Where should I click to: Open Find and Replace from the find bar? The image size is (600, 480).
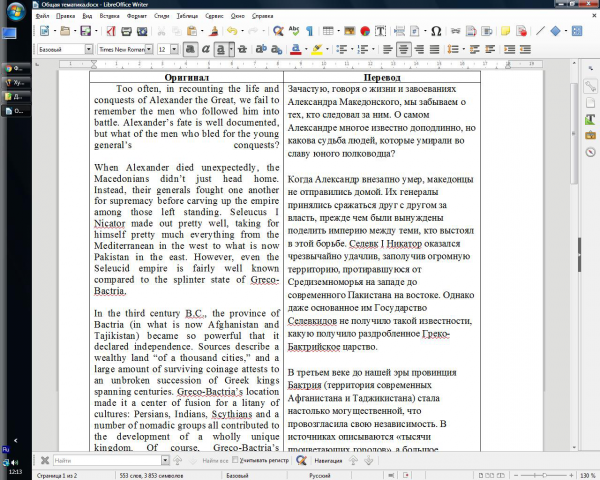tap(301, 460)
